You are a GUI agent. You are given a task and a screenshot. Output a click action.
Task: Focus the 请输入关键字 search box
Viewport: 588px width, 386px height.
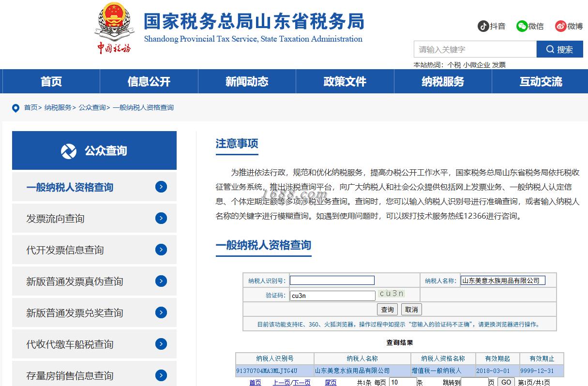pyautogui.click(x=475, y=49)
